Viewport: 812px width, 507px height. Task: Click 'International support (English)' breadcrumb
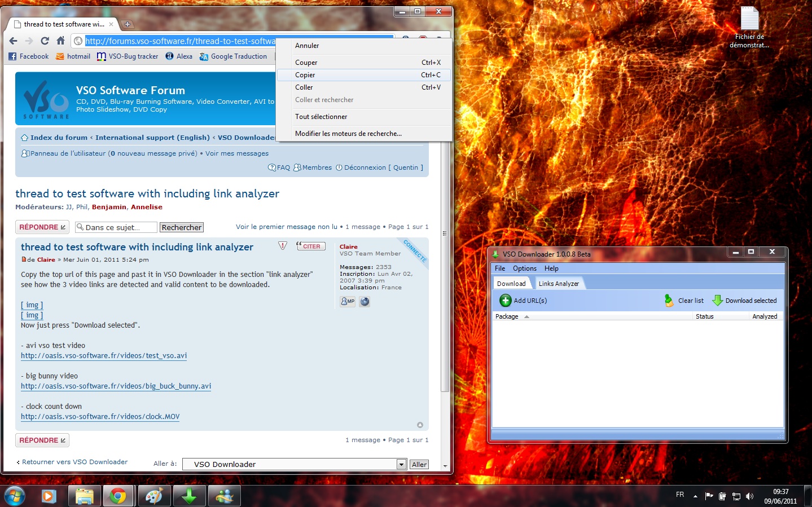(152, 138)
